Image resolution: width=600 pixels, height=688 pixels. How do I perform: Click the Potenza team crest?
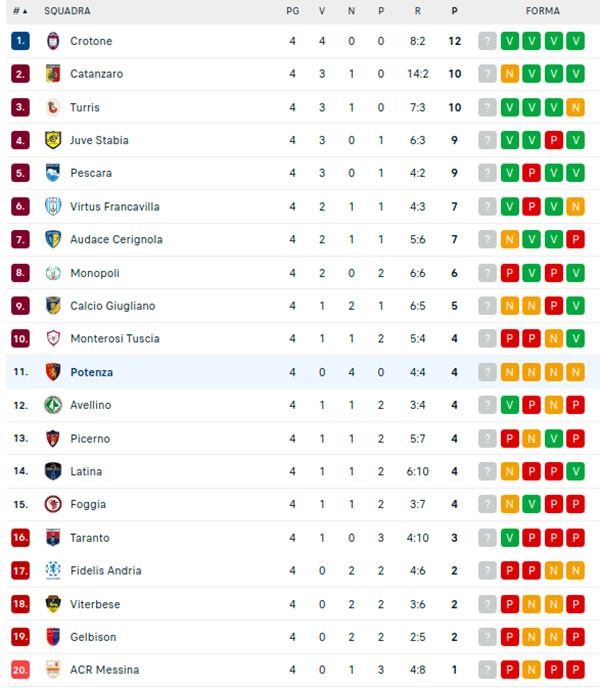pyautogui.click(x=53, y=372)
